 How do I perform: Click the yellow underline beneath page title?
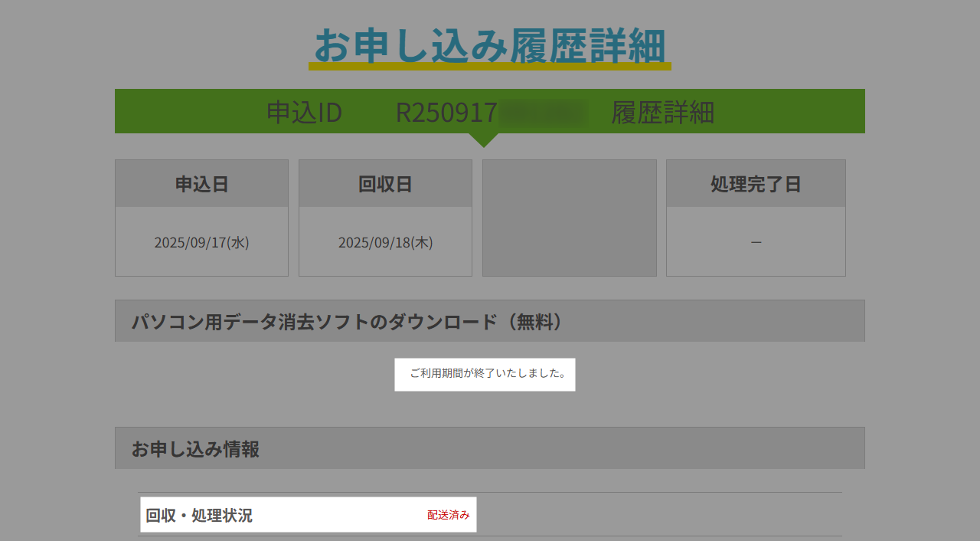pyautogui.click(x=489, y=67)
